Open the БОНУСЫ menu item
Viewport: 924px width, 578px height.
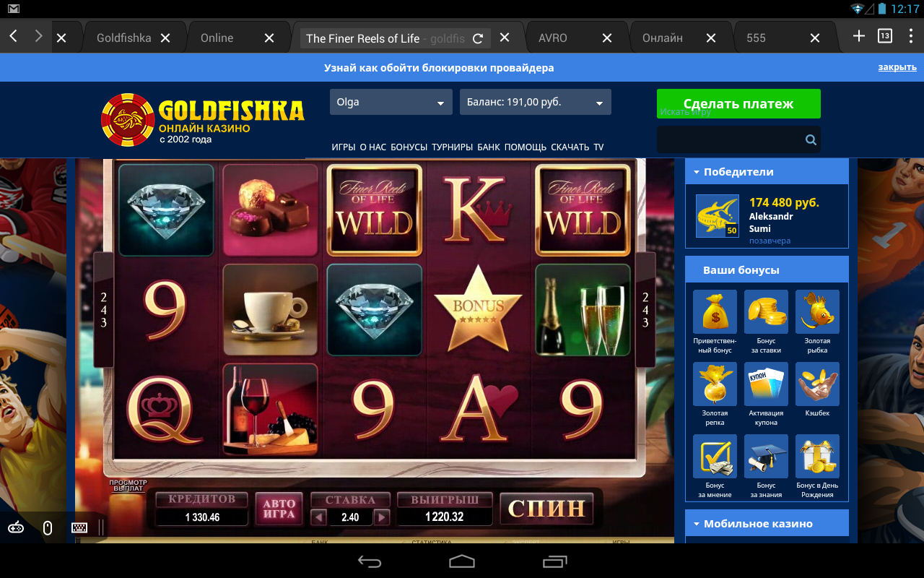tap(409, 147)
